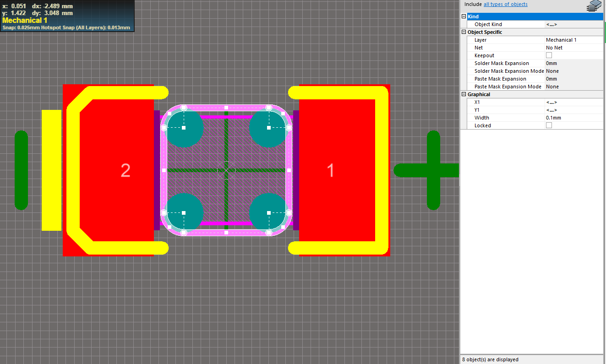Enable the Keepout checkbox
The image size is (606, 364).
pos(549,55)
